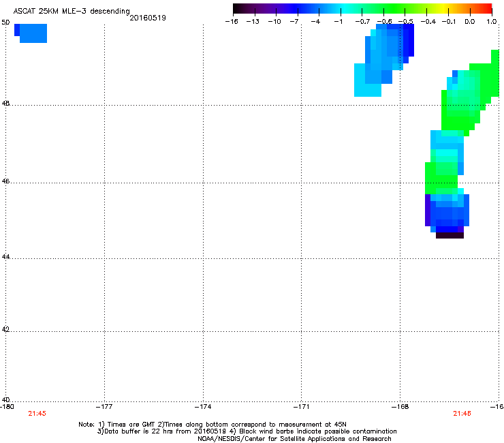Click the longitude label '-177'
Viewport: 504px width, 443px height.
(104, 407)
